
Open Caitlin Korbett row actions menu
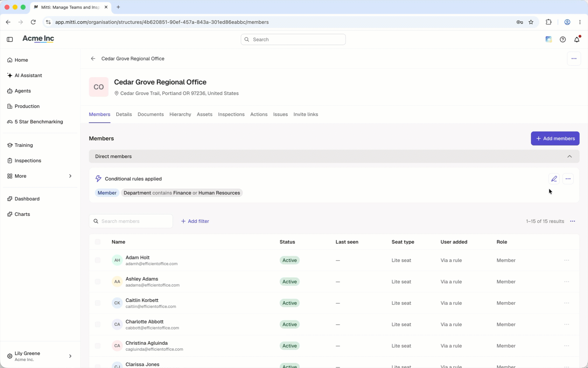tap(566, 303)
